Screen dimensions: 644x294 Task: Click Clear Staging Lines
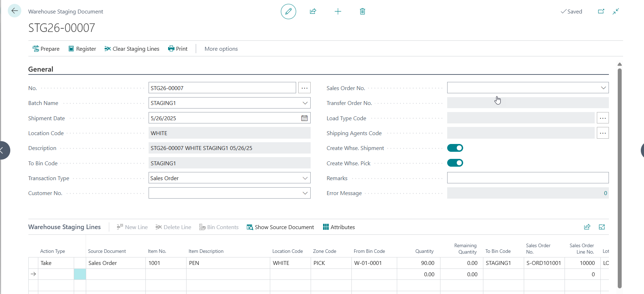click(132, 49)
